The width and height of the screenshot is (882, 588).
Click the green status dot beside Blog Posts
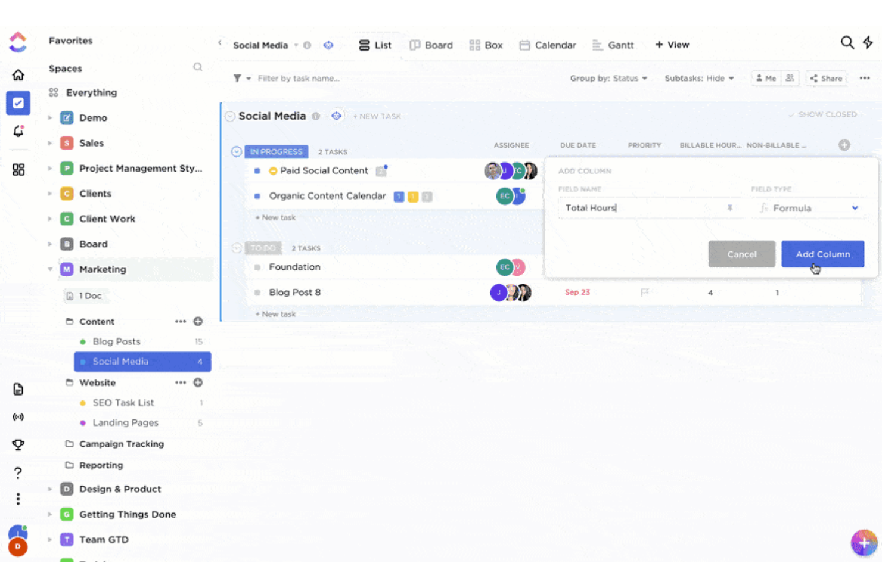pos(83,341)
